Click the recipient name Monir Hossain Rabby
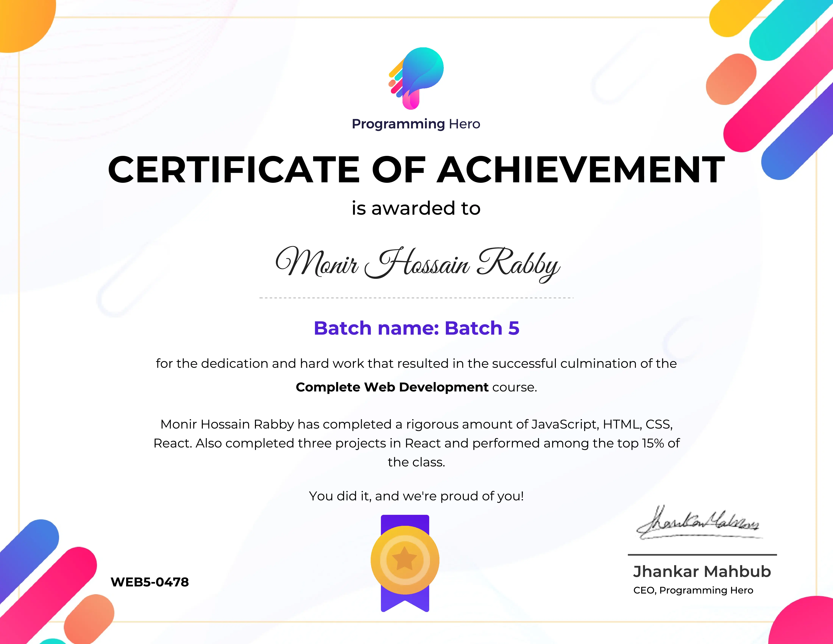Image resolution: width=833 pixels, height=644 pixels. point(417,263)
